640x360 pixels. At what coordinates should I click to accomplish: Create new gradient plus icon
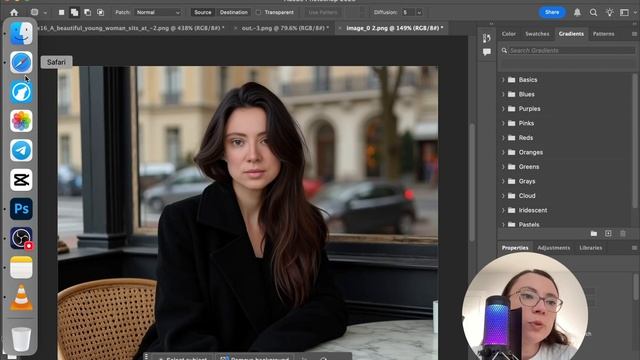pos(608,233)
